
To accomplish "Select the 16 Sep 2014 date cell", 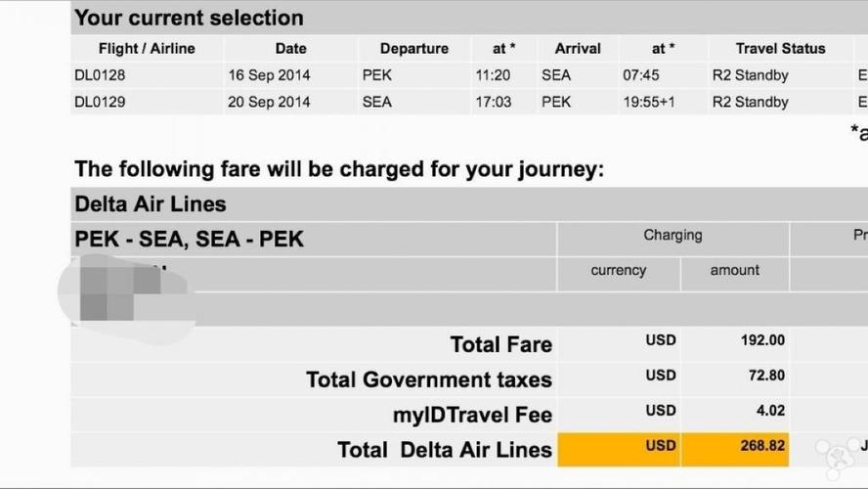I will 269,75.
